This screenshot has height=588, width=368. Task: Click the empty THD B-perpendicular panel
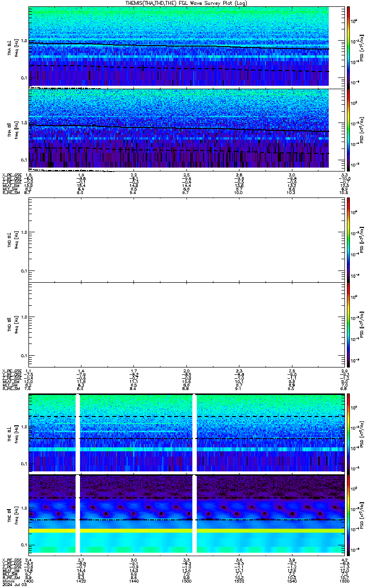pos(186,239)
